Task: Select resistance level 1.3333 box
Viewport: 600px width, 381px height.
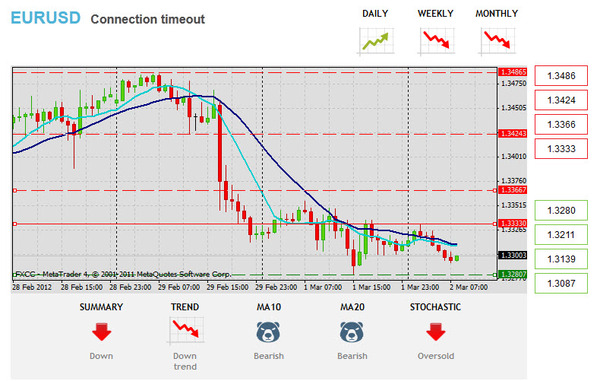Action: point(561,148)
